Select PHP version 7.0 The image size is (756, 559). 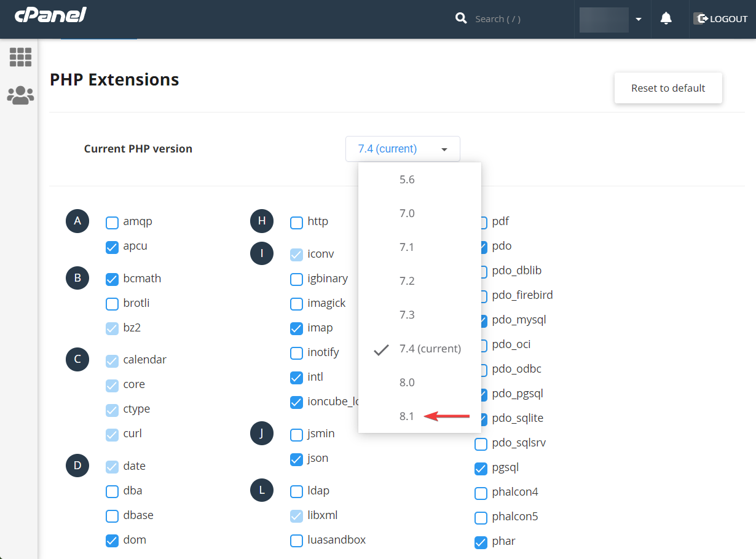(420, 213)
